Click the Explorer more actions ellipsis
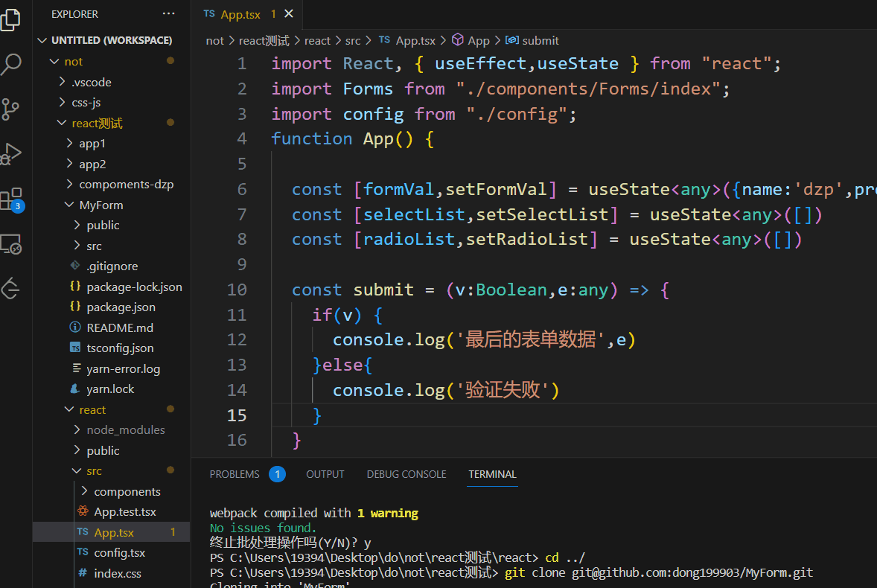877x588 pixels. tap(168, 14)
